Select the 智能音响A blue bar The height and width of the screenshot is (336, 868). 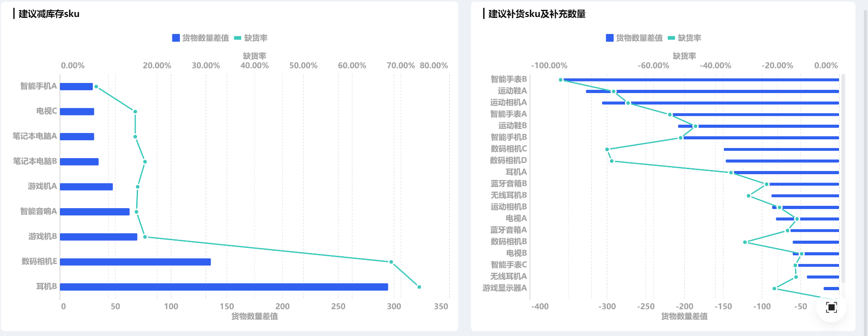pos(94,212)
